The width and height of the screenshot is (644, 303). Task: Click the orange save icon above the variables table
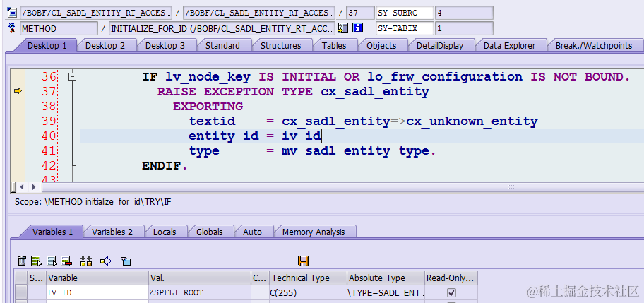tap(304, 261)
